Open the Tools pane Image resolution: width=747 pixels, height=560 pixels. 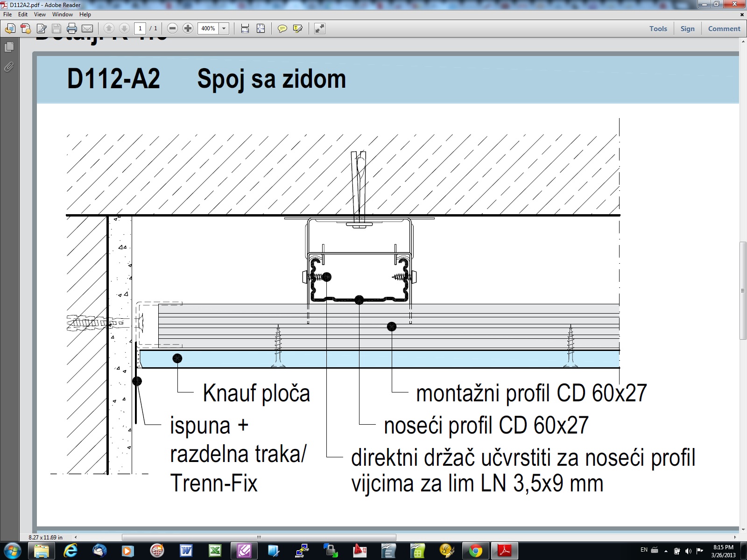[658, 29]
